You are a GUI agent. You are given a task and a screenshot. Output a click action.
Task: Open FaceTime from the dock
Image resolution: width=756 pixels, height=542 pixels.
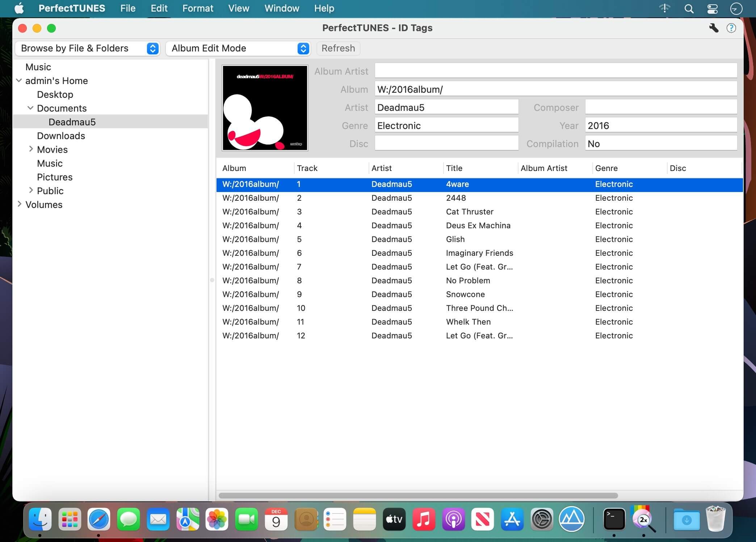(x=247, y=519)
